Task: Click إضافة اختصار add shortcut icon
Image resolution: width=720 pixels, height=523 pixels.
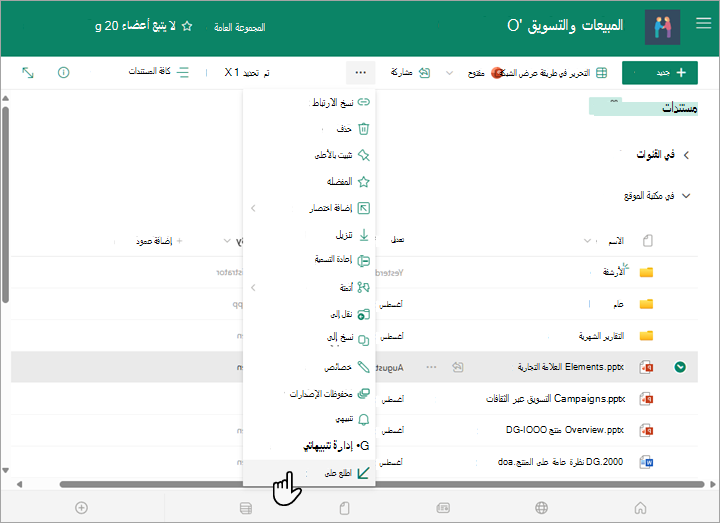Action: [x=363, y=208]
